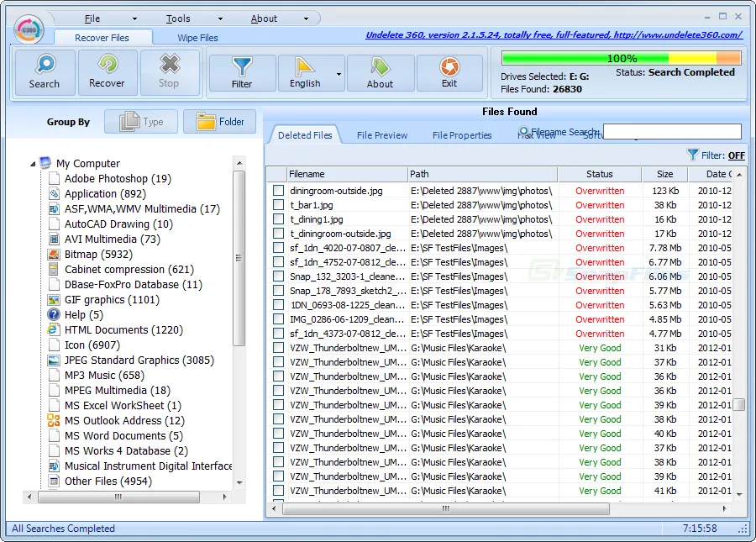Select Musical Instrument Digital Interface category

(148, 466)
